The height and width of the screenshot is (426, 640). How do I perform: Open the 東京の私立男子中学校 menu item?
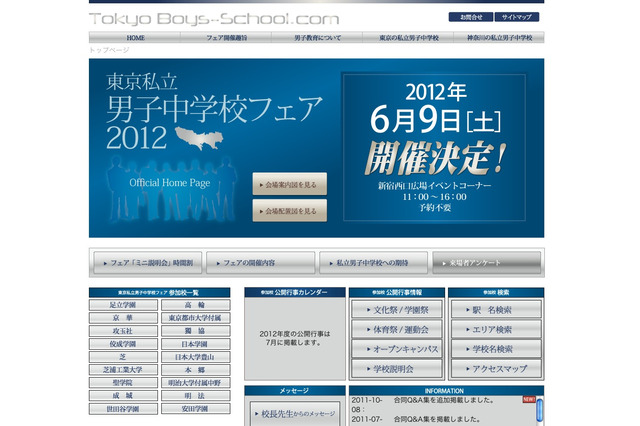click(408, 38)
